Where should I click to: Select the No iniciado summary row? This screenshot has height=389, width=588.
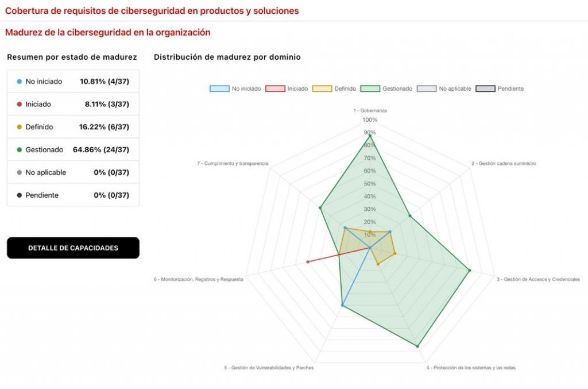point(73,82)
